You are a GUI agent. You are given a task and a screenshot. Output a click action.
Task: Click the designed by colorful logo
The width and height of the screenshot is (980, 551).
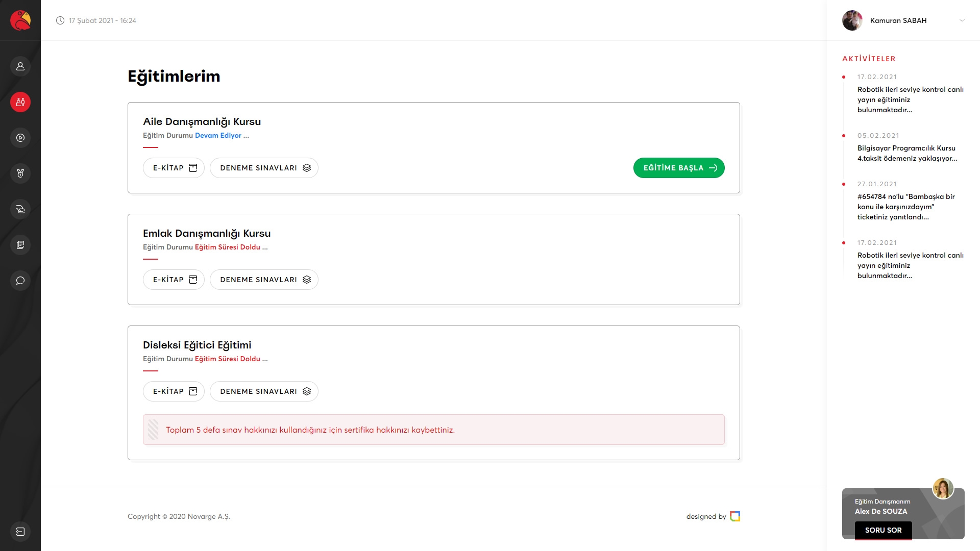tap(735, 516)
